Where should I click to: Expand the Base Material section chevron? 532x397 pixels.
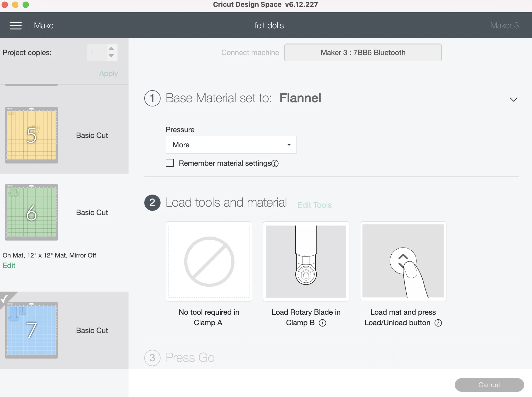[x=513, y=99]
